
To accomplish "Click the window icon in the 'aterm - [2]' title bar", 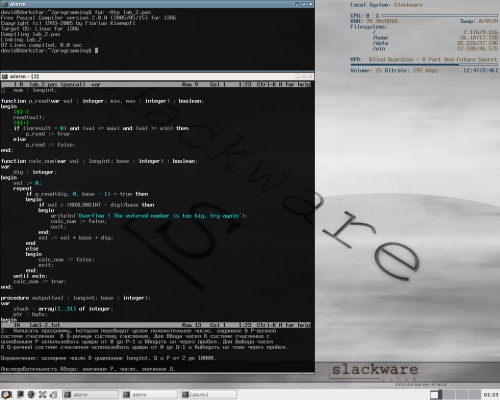I will point(5,76).
